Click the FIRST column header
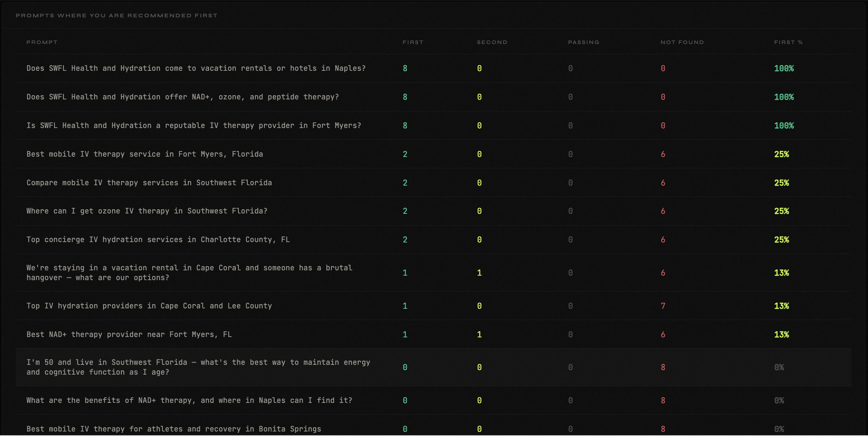Image resolution: width=868 pixels, height=436 pixels. pos(413,42)
